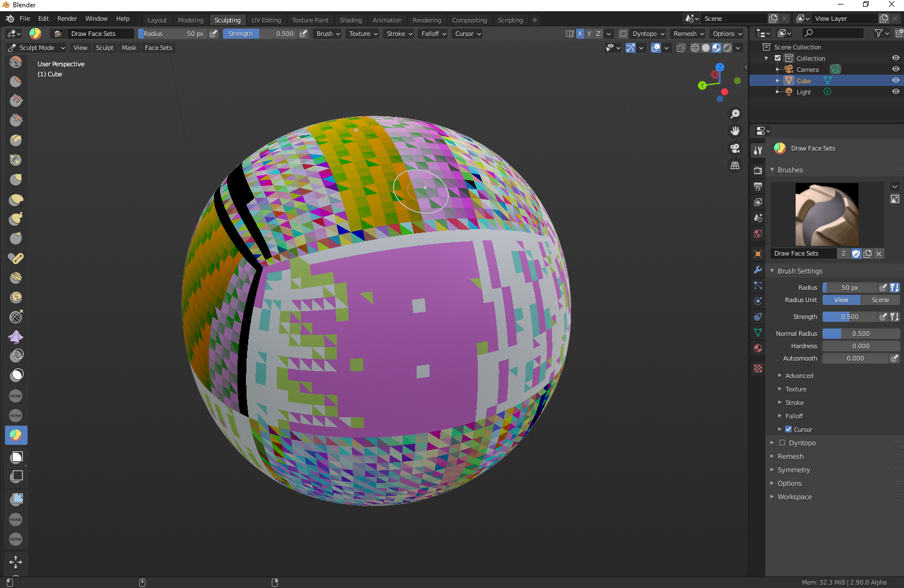This screenshot has width=904, height=588.
Task: Open the Material properties tab
Action: click(758, 348)
